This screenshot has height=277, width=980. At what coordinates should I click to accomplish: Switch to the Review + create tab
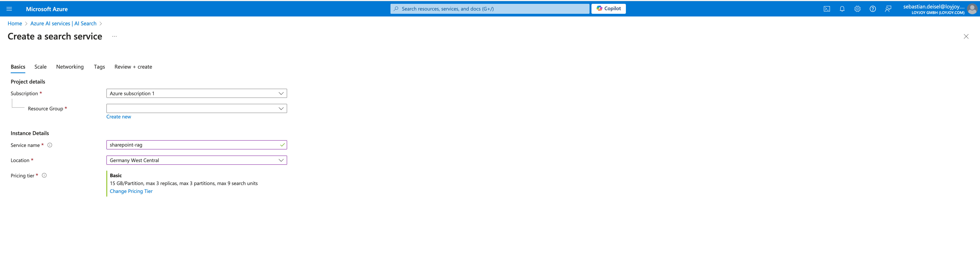(133, 67)
